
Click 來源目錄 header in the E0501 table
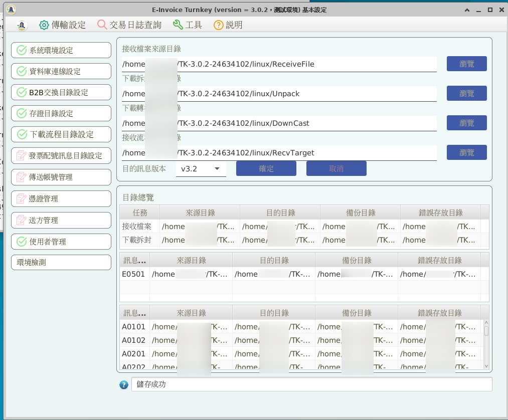pyautogui.click(x=191, y=260)
